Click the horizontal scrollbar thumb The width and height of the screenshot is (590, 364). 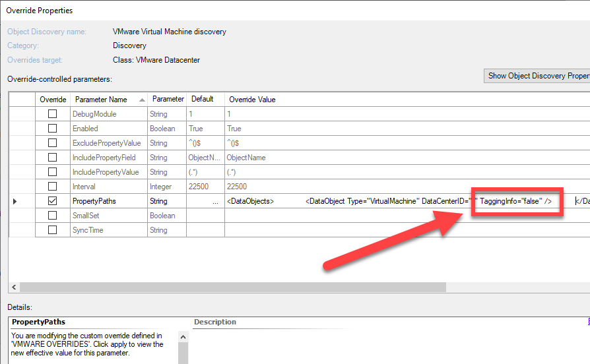(x=231, y=288)
